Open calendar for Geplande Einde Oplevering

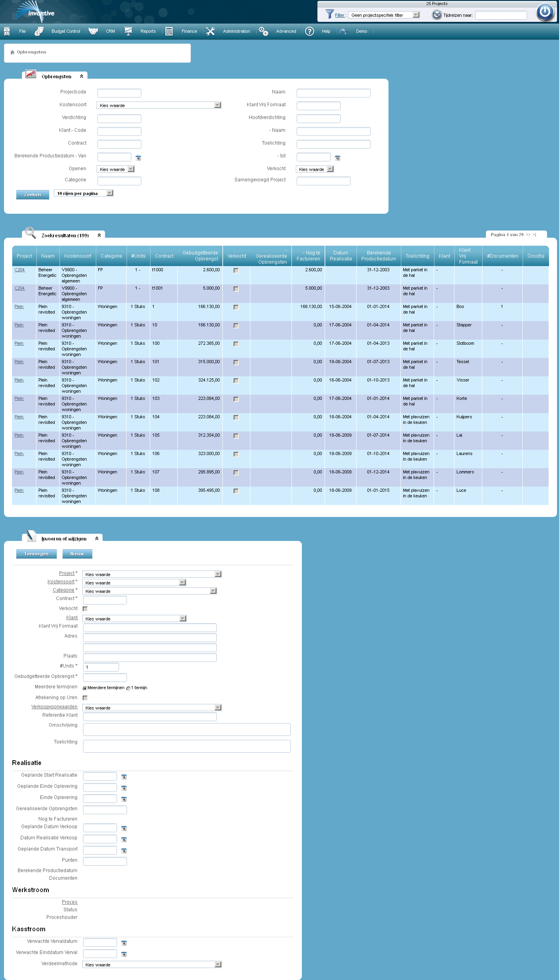point(124,788)
